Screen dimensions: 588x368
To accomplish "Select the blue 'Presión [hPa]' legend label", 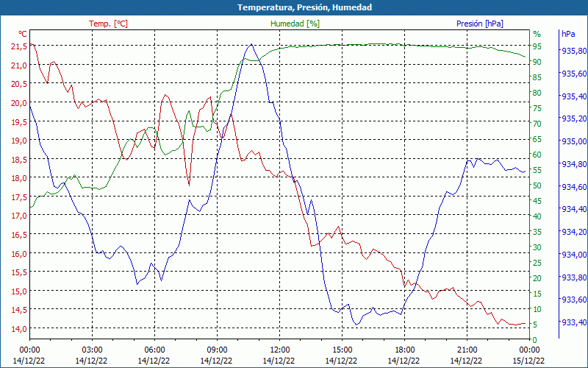I will (480, 24).
